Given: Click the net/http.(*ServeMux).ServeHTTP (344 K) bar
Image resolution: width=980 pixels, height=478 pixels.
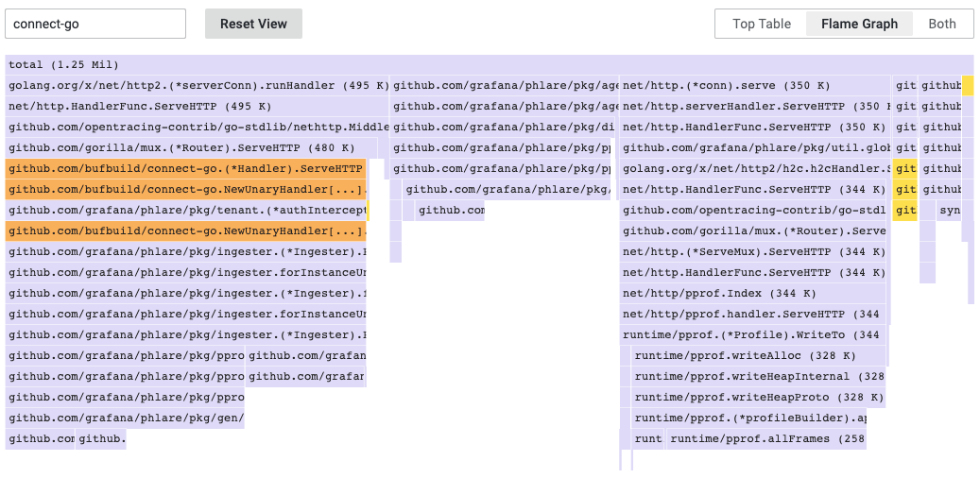Looking at the screenshot, I should [x=754, y=252].
